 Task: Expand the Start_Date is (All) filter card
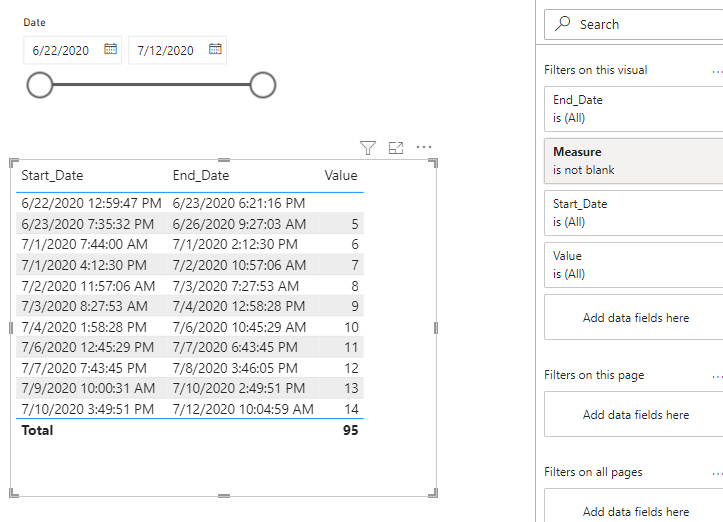point(634,213)
